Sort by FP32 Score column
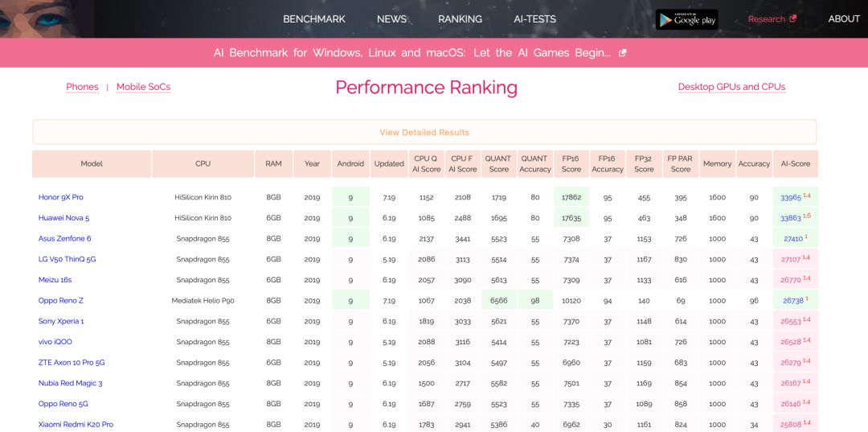Screen dimensions: 868x432 point(644,164)
